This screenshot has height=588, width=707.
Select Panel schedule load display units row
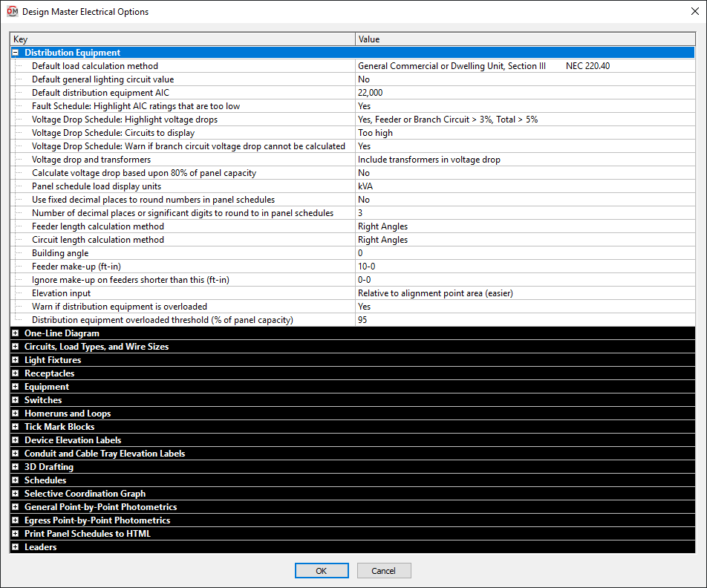pos(353,186)
